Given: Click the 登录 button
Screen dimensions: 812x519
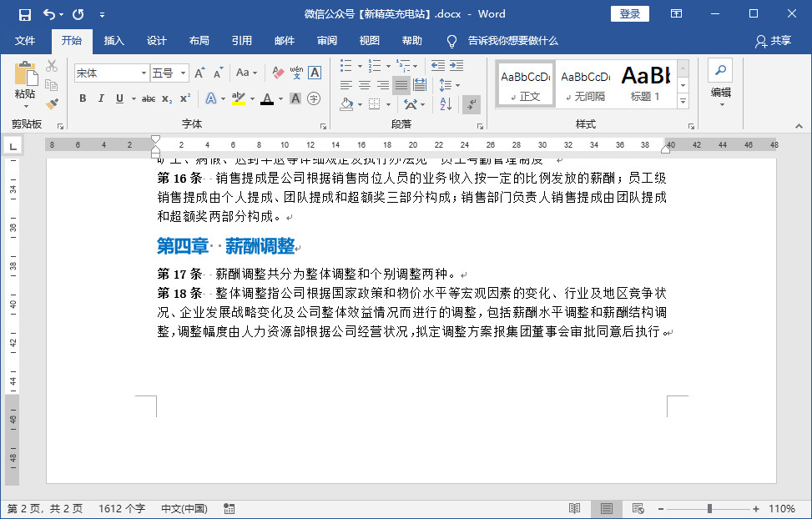Looking at the screenshot, I should point(629,13).
